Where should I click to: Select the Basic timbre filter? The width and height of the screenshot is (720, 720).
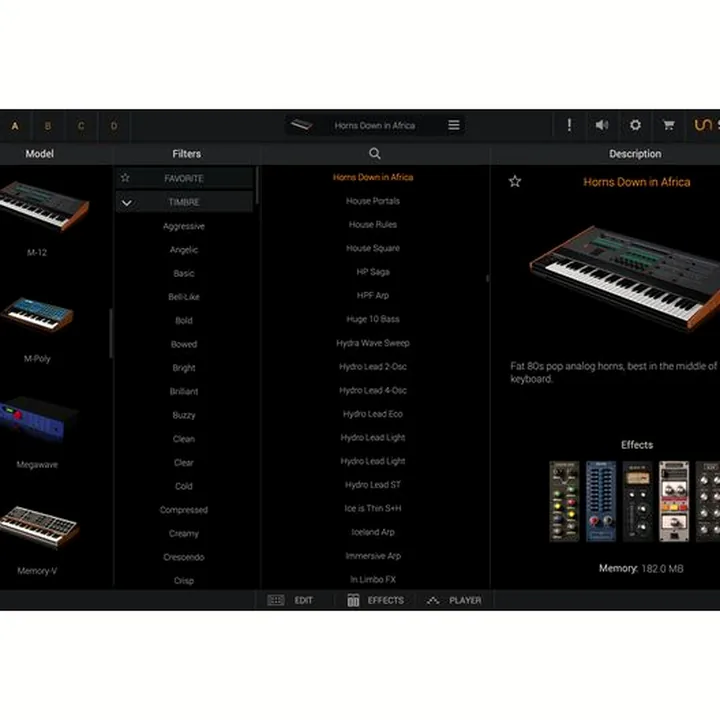point(184,273)
